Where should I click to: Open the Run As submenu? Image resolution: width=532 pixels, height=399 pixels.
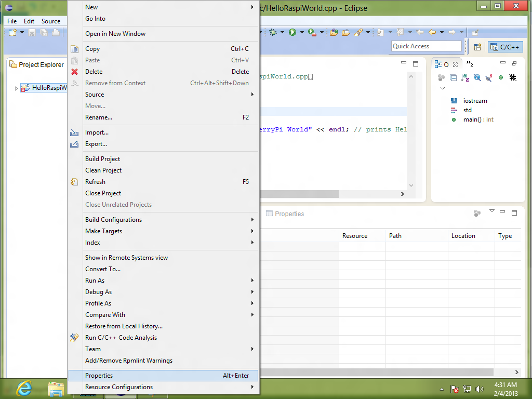(x=163, y=280)
